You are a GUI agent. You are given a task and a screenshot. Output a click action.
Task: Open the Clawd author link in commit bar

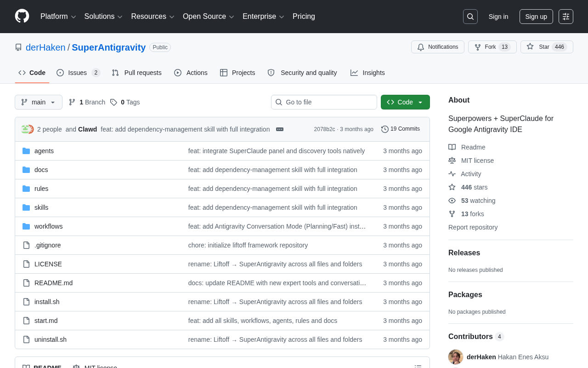[x=87, y=129]
